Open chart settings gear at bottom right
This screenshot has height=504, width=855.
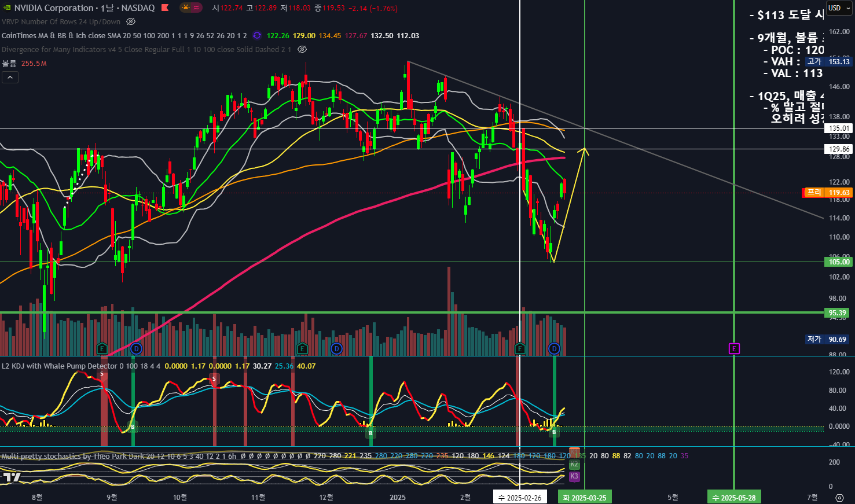coord(839,498)
